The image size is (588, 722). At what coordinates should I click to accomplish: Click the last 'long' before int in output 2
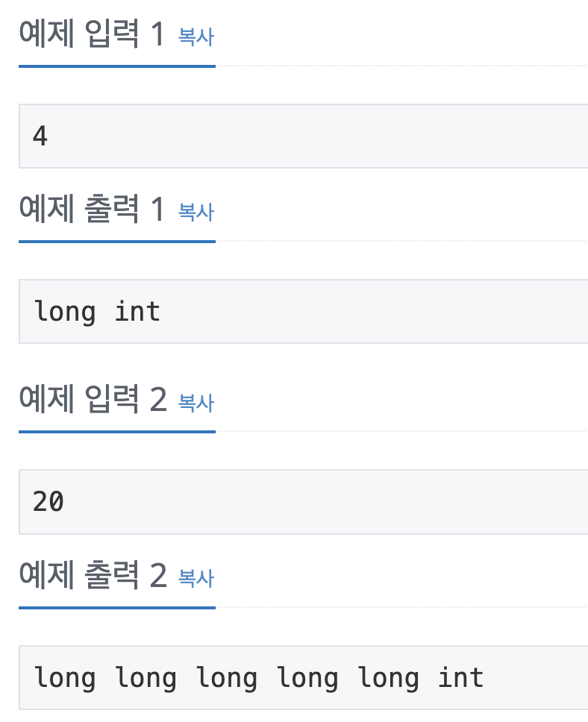389,679
